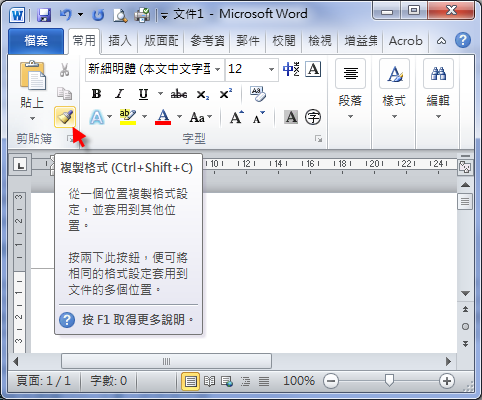Image resolution: width=482 pixels, height=400 pixels.
Task: Apply superscript formatting
Action: click(226, 94)
